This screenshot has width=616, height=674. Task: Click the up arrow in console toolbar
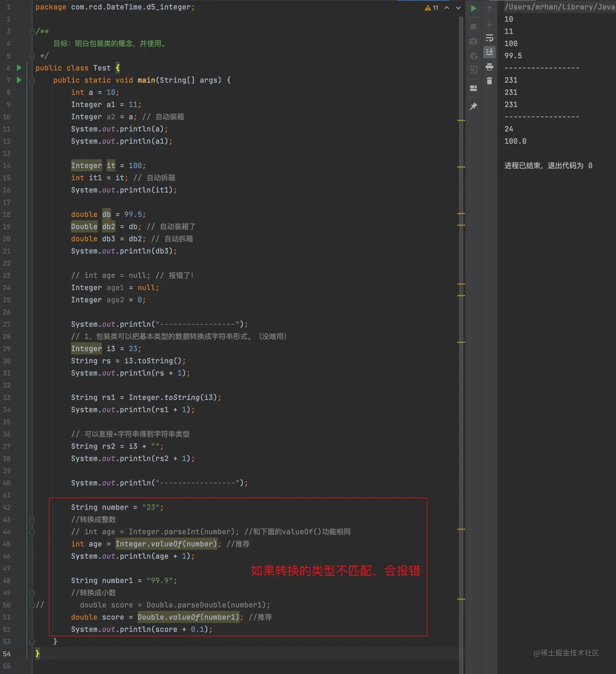pos(490,9)
